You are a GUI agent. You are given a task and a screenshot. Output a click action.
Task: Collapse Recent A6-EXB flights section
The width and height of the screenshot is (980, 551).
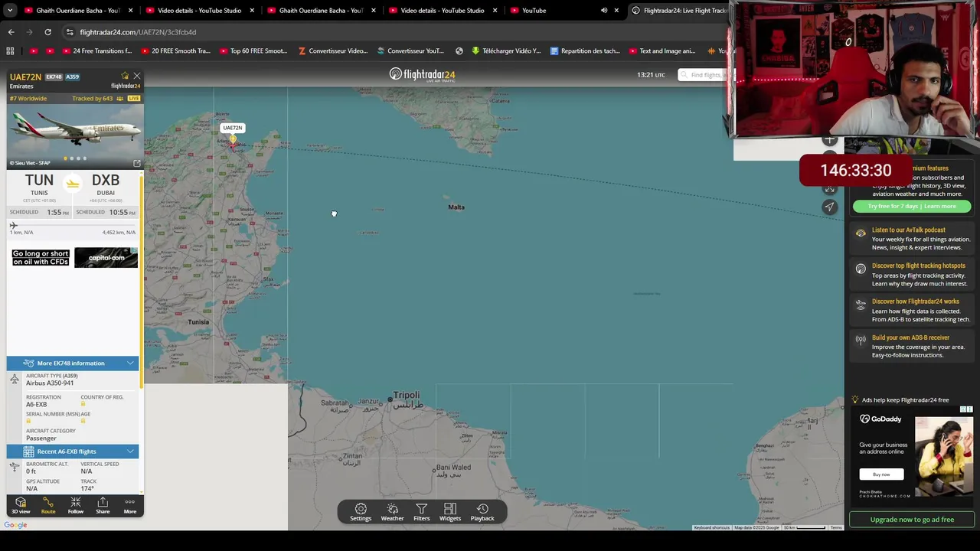pos(73,452)
